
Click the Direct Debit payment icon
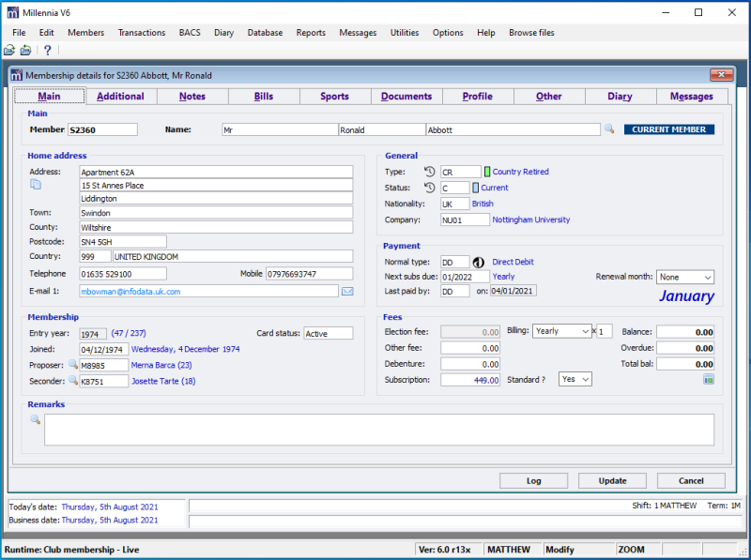[x=479, y=262]
